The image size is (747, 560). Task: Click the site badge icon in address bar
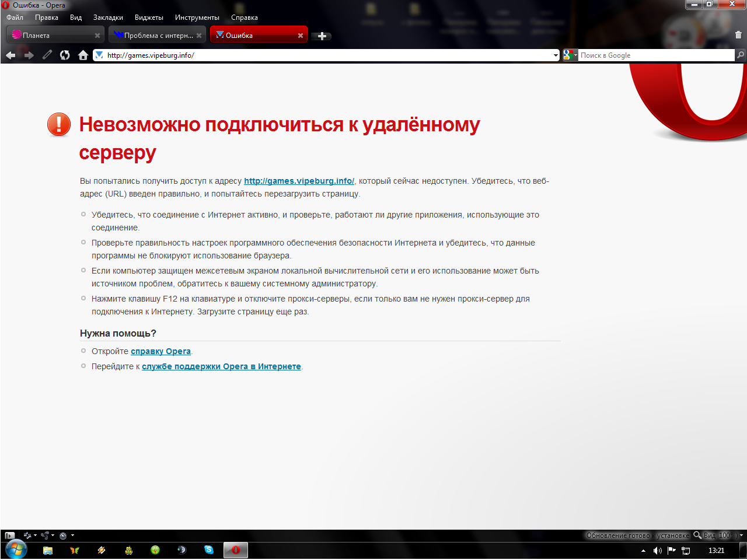(x=99, y=55)
